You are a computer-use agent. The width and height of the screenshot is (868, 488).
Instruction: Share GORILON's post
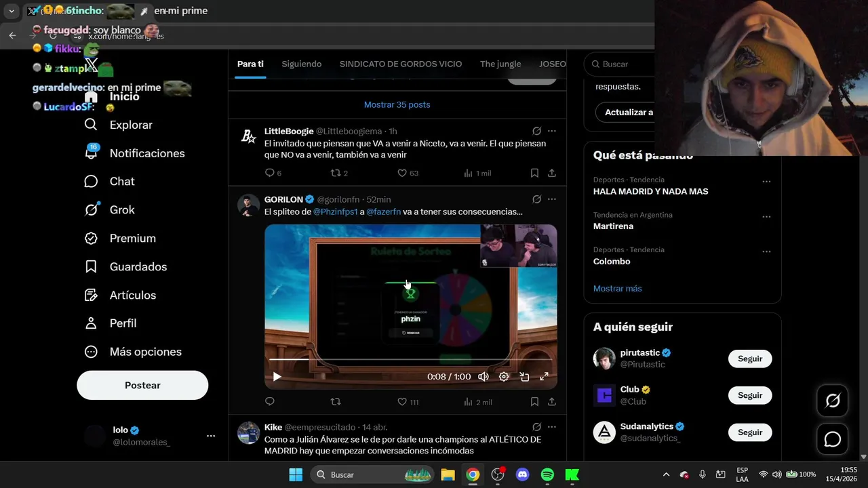(x=552, y=402)
